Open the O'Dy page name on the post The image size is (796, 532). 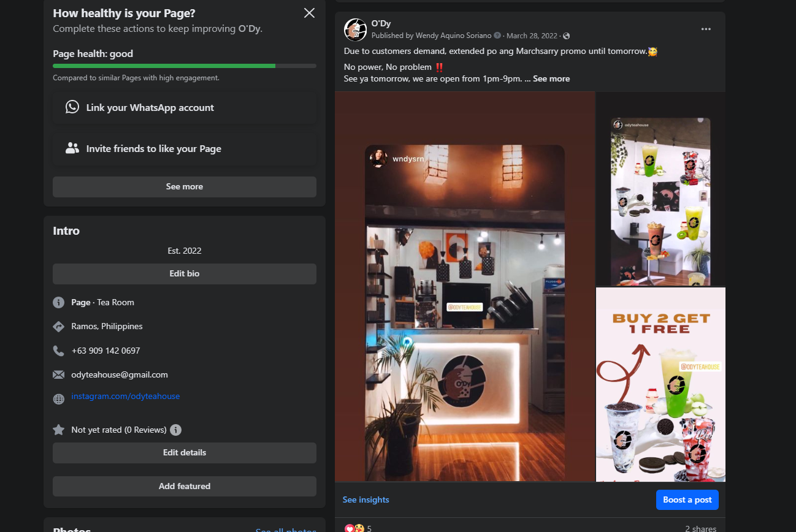pos(381,23)
